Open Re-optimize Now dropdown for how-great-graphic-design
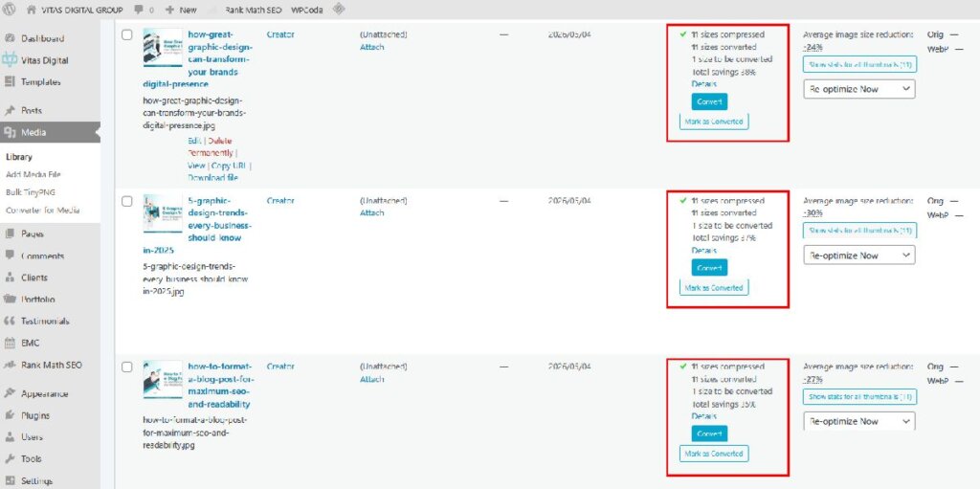 click(859, 89)
